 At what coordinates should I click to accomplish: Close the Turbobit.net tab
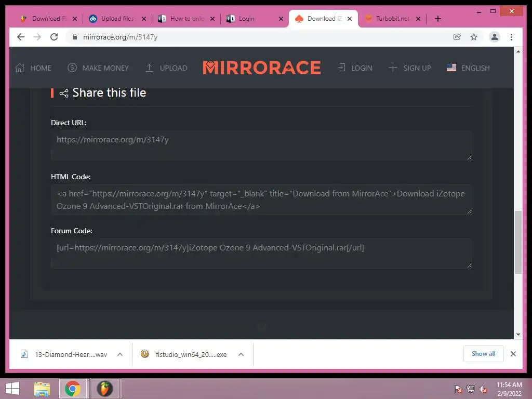(x=418, y=19)
